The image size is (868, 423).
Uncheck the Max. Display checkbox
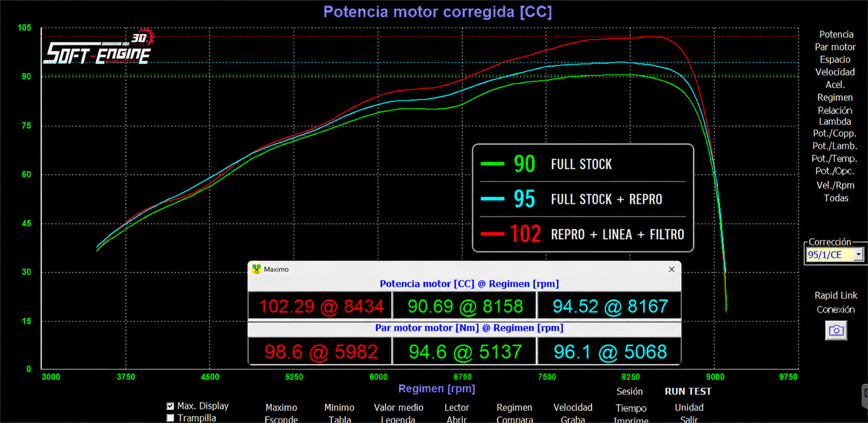tap(170, 406)
